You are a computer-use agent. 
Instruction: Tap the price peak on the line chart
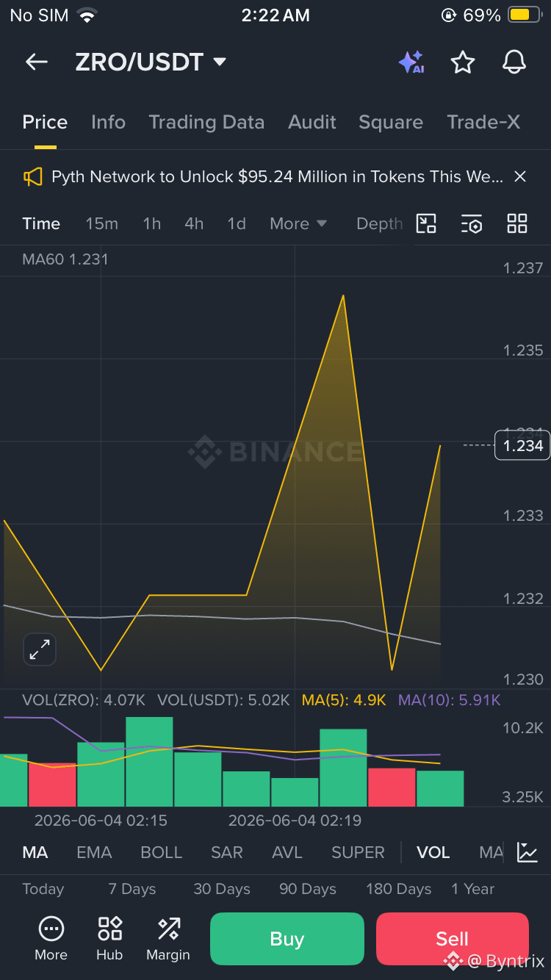coord(343,295)
